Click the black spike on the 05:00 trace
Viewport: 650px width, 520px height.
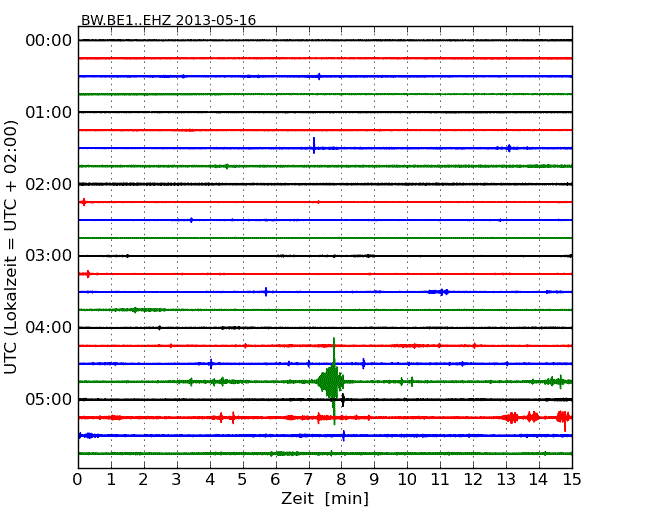(343, 400)
